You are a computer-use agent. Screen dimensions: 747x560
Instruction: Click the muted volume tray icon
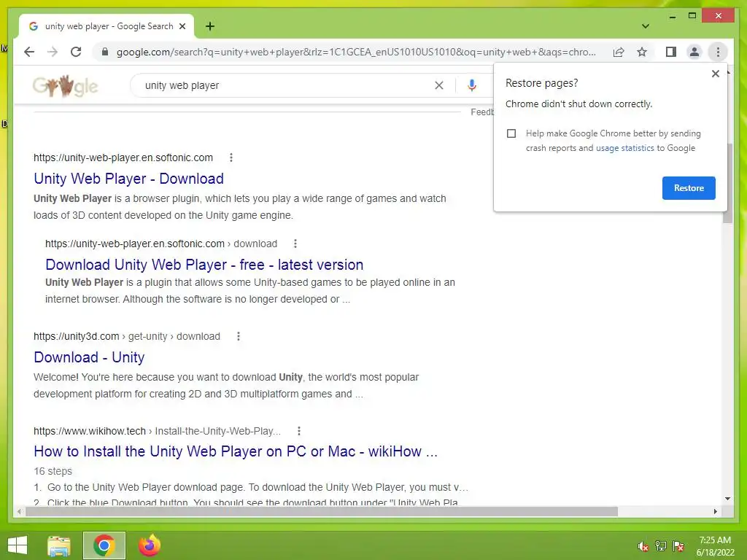pyautogui.click(x=643, y=546)
